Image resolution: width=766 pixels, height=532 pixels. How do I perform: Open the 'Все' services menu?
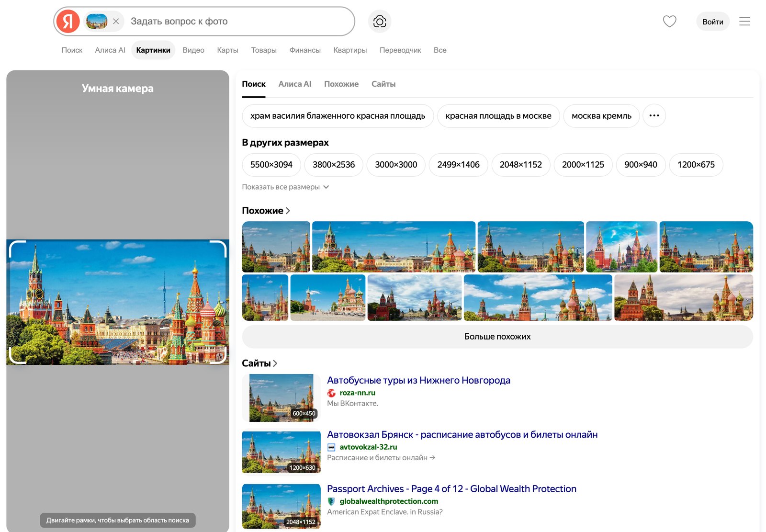click(440, 50)
